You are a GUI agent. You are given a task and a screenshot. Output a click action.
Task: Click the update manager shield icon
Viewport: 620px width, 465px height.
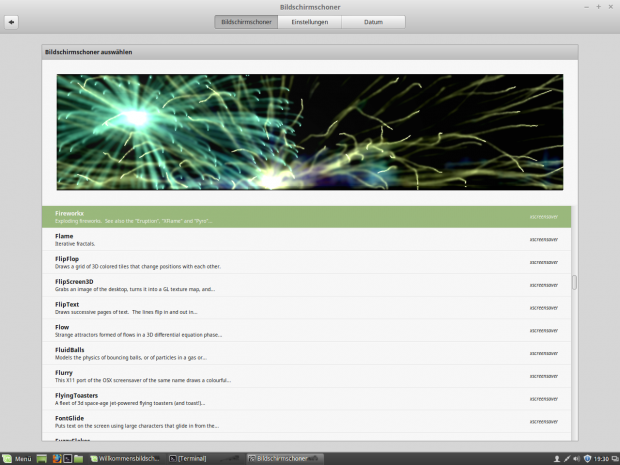587,458
